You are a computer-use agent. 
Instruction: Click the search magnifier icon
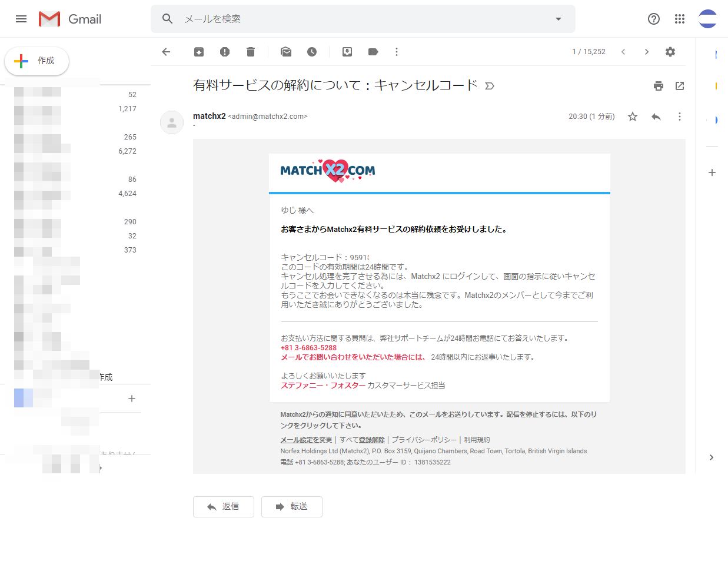[x=168, y=19]
